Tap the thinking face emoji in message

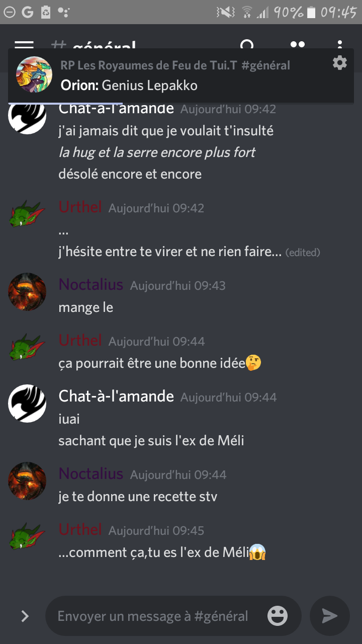253,363
